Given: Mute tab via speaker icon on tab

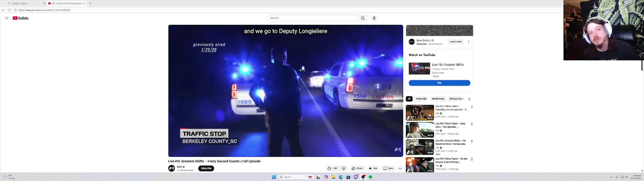Looking at the screenshot, I should (x=53, y=3).
